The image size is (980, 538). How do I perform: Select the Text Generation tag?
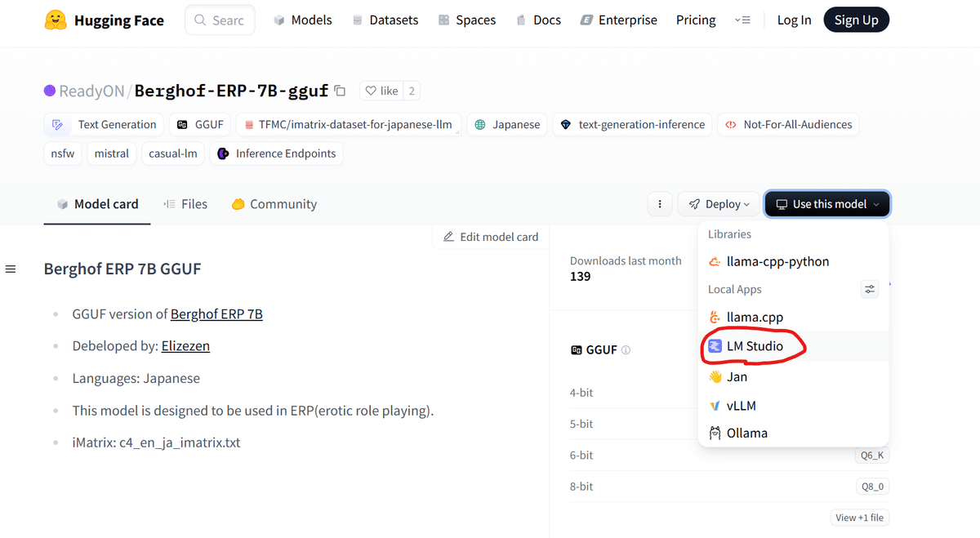coord(104,125)
